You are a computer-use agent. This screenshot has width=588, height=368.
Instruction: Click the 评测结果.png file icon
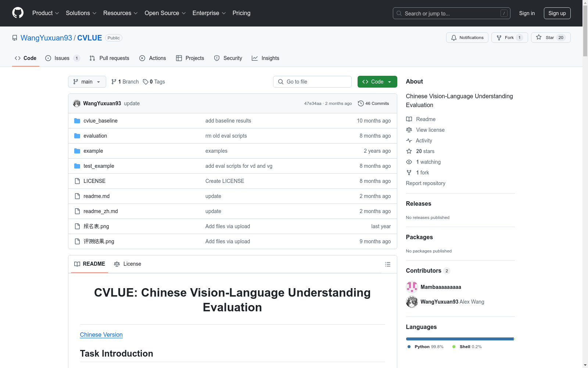click(77, 241)
